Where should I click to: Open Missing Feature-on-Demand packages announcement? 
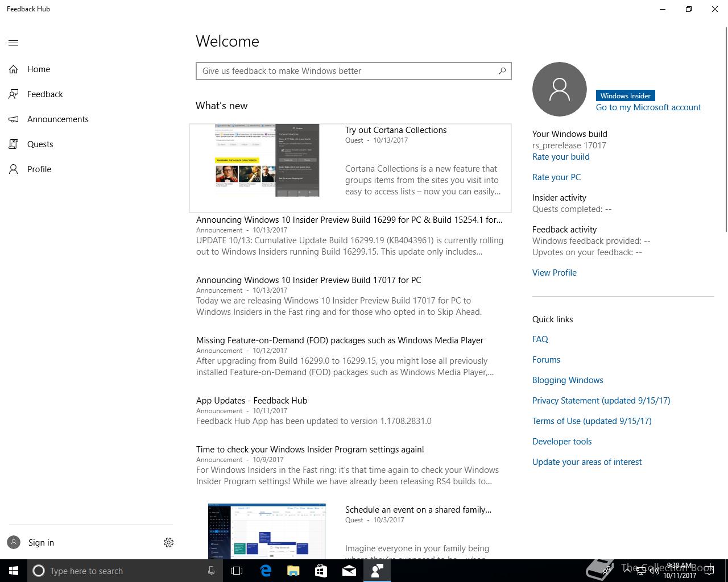tap(340, 340)
